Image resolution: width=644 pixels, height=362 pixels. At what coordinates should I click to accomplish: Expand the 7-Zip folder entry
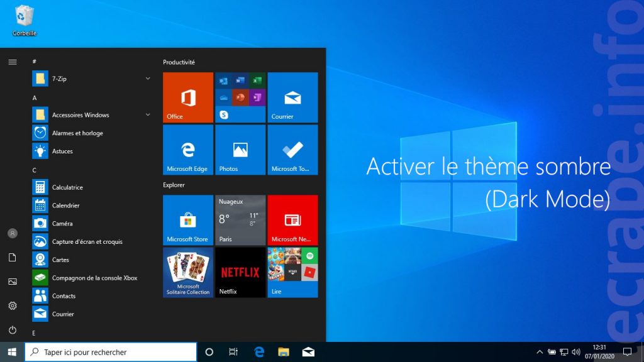[x=147, y=78]
